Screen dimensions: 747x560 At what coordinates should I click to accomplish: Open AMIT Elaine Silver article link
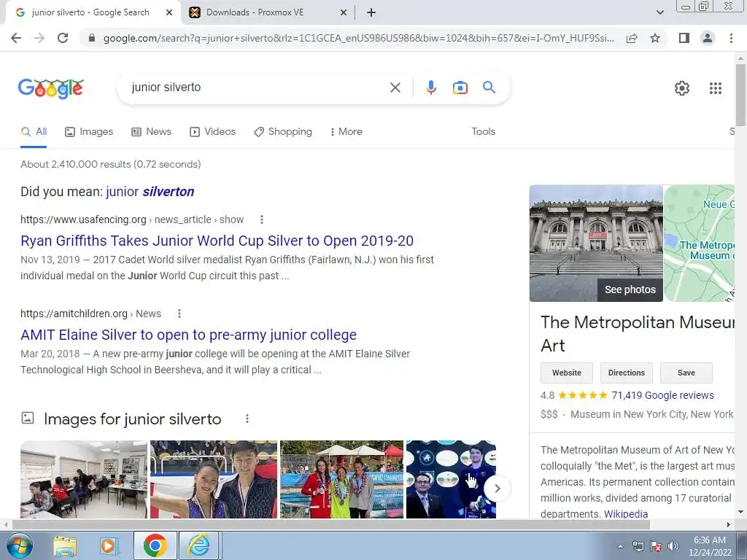point(188,335)
